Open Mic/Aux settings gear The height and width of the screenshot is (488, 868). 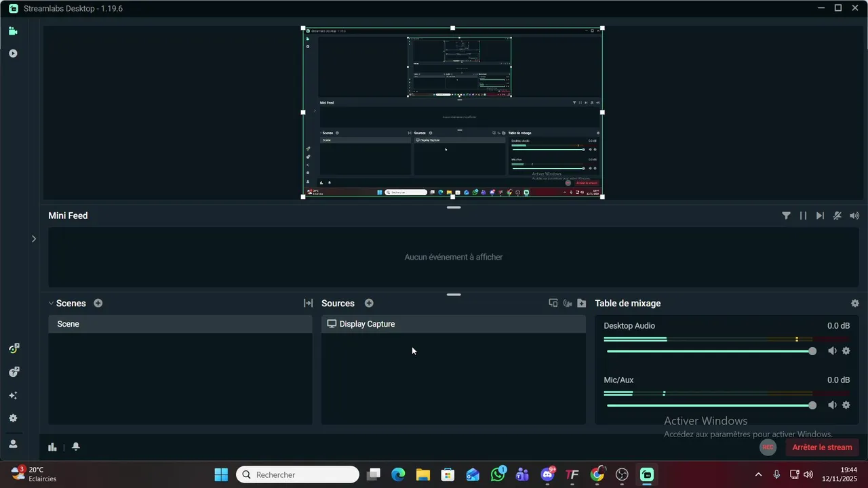click(846, 405)
